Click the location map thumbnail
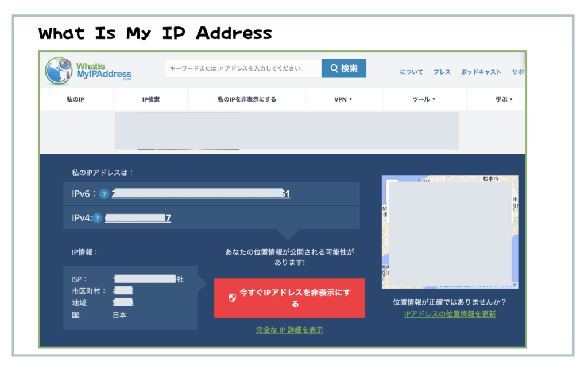This screenshot has height=366, width=588. tap(450, 231)
